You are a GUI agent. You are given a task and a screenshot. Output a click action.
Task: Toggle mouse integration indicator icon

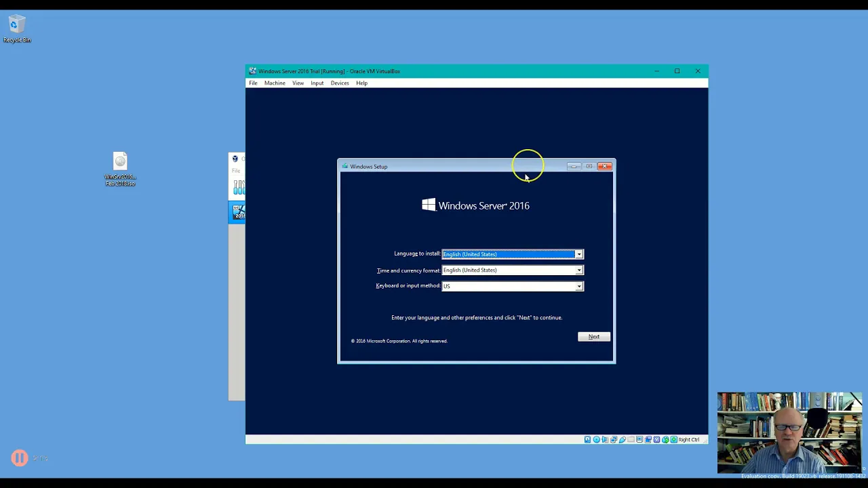click(665, 440)
